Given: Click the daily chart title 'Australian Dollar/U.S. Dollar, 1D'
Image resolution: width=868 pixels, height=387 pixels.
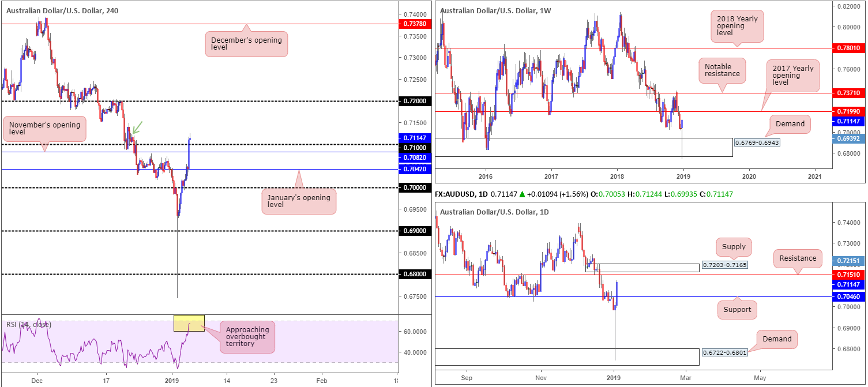Looking at the screenshot, I should pos(494,212).
